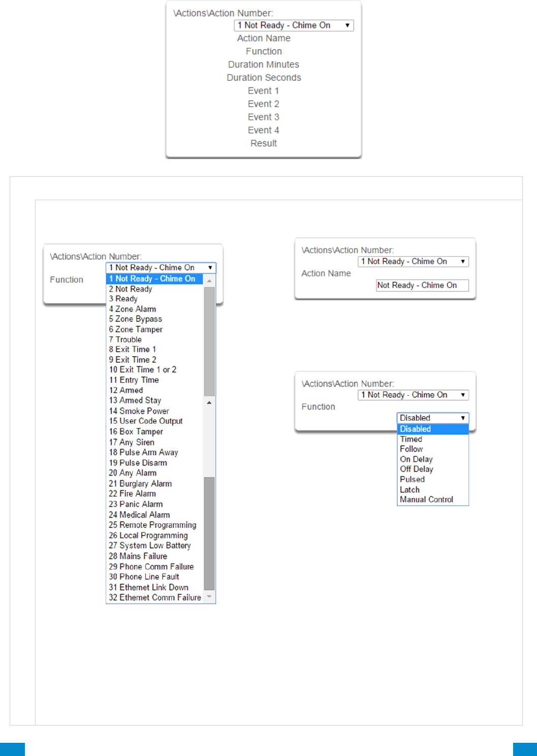Open the Event 1 entry
The height and width of the screenshot is (756, 537).
(263, 91)
